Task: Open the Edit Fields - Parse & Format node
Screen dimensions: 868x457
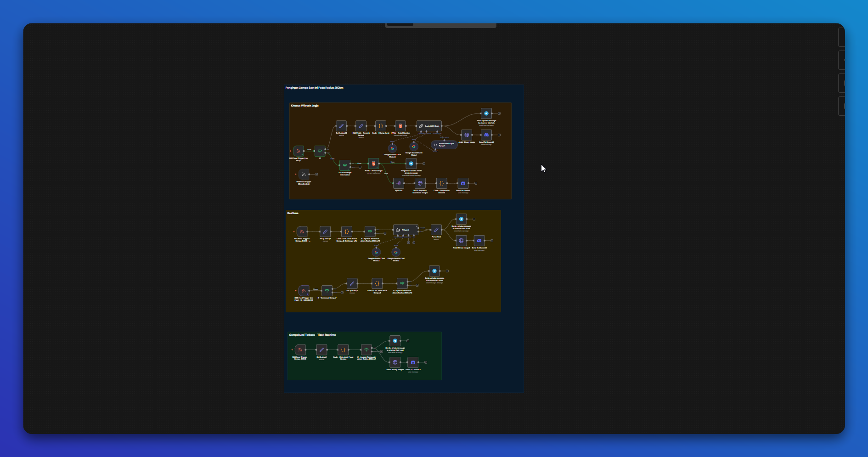Action: (361, 126)
